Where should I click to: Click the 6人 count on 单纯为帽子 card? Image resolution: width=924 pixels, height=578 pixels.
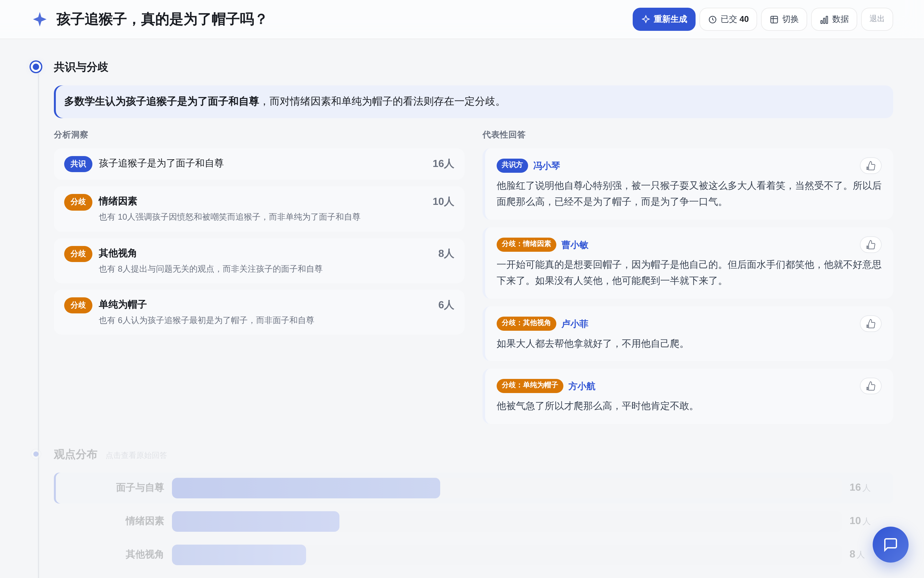(446, 305)
